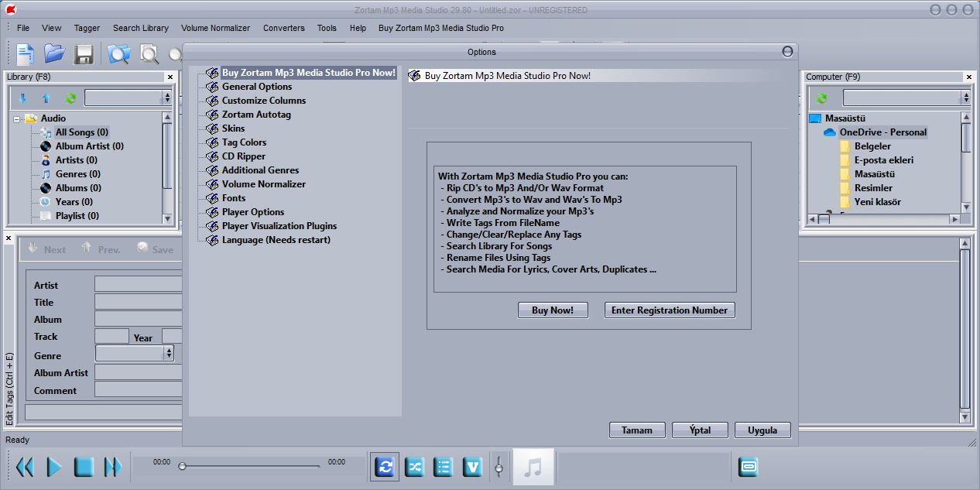Viewport: 980px width, 490px height.
Task: Click the Buy Now! button
Action: click(553, 310)
